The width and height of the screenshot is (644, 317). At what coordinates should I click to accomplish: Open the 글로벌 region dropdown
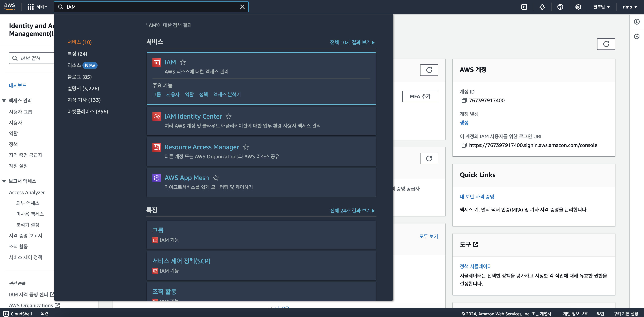(x=601, y=7)
